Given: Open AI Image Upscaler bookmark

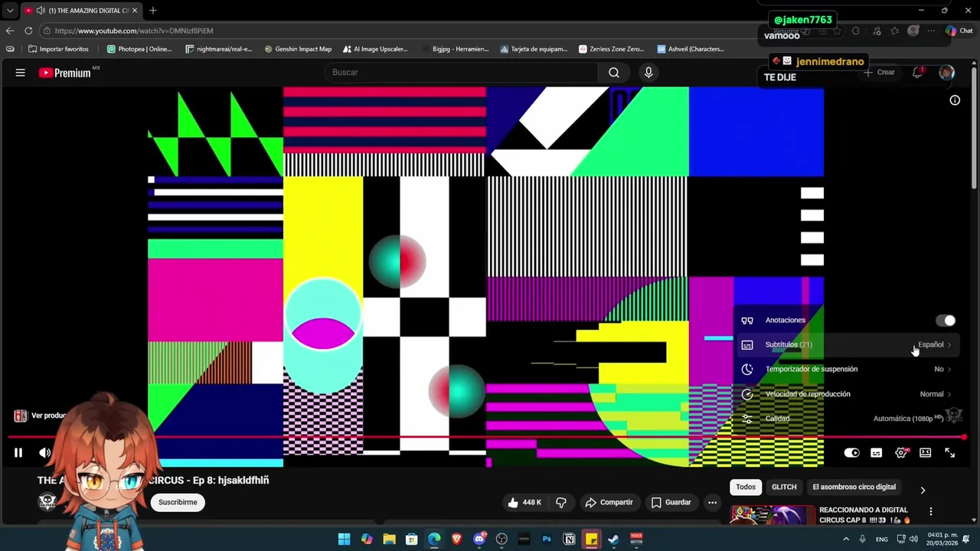Looking at the screenshot, I should tap(374, 49).
